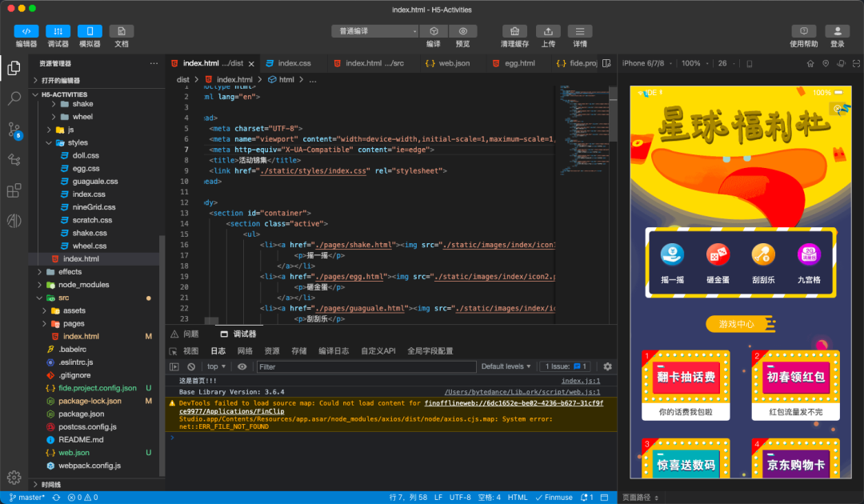This screenshot has height=504, width=864.
Task: Open the top context dropdown
Action: tap(217, 366)
